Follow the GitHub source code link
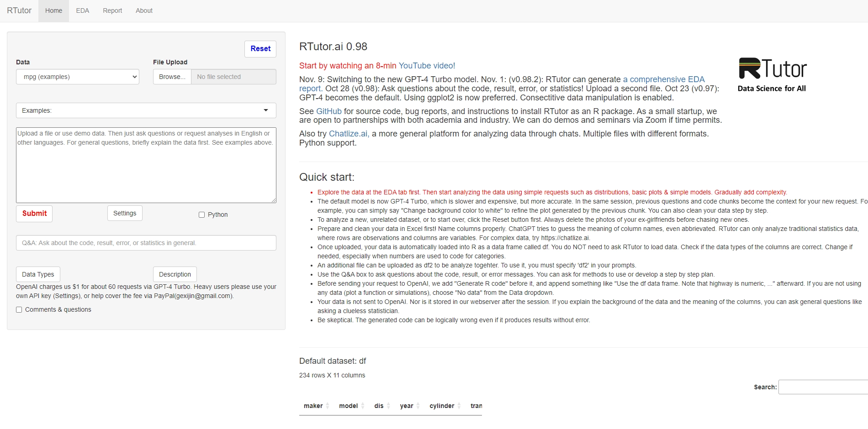Image resolution: width=868 pixels, height=429 pixels. 329,111
